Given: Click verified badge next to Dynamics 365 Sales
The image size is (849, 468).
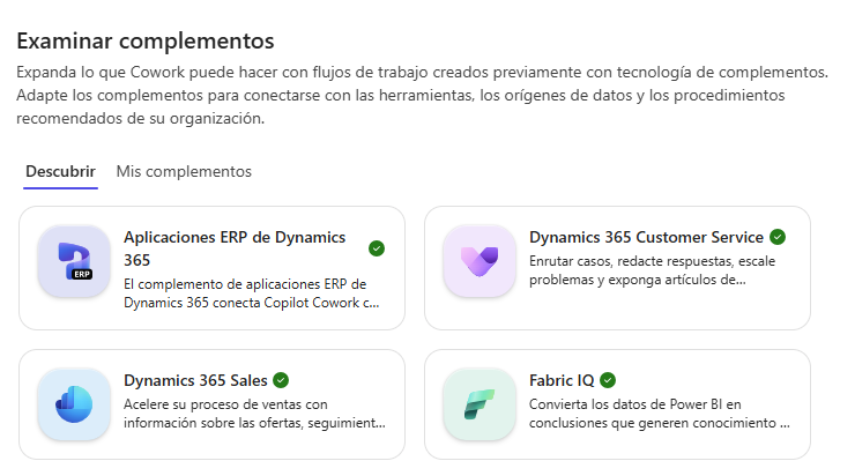Looking at the screenshot, I should [280, 380].
